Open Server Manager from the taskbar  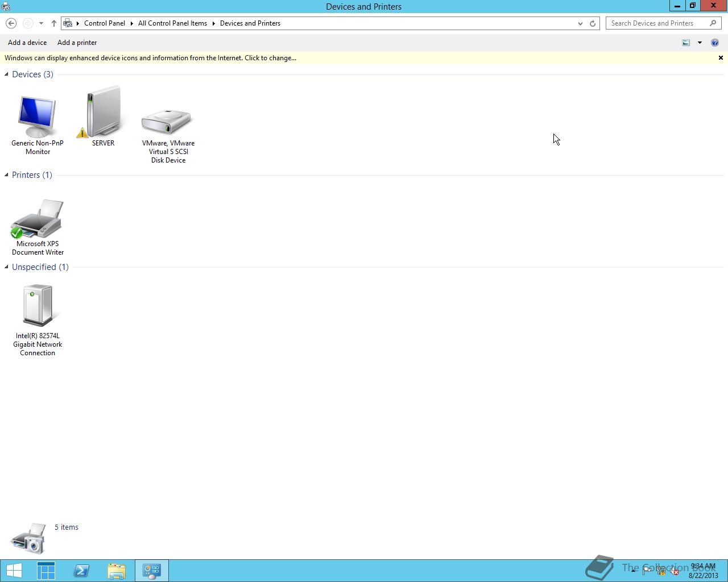pos(46,571)
